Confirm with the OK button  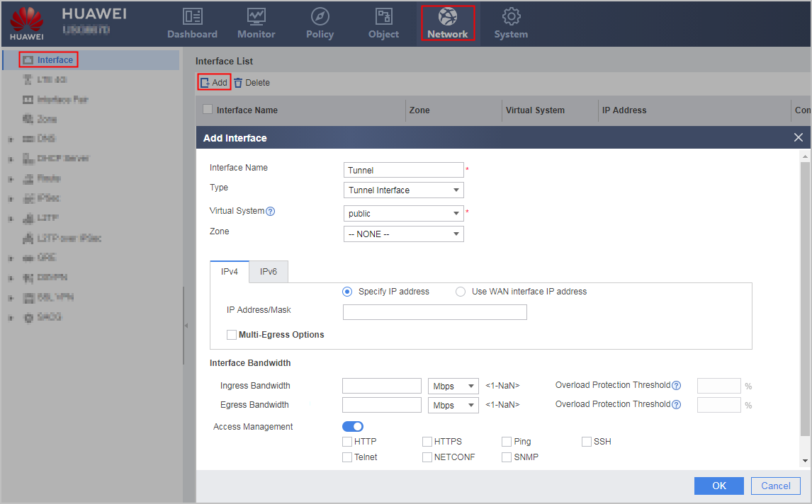[718, 486]
